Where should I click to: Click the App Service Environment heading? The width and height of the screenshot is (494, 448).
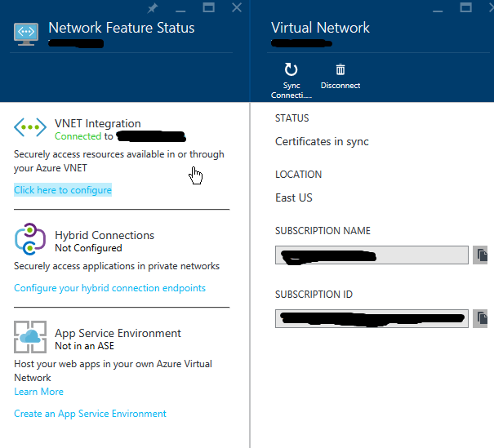[118, 333]
